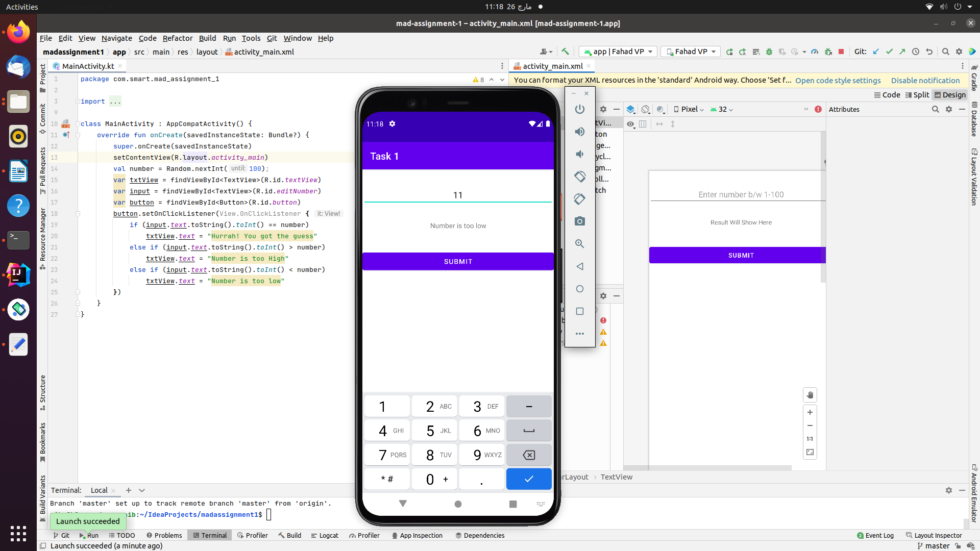Click the emulator power button icon
This screenshot has height=551, width=980.
[579, 109]
